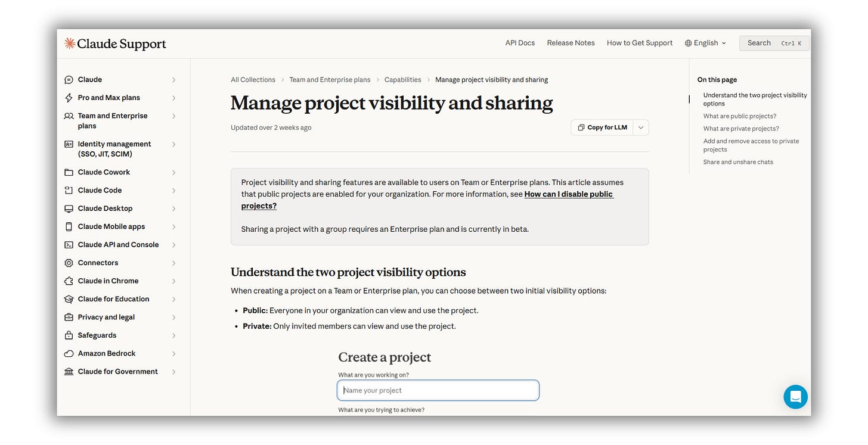Click the Search box in the header
This screenshot has width=868, height=445.
click(774, 43)
